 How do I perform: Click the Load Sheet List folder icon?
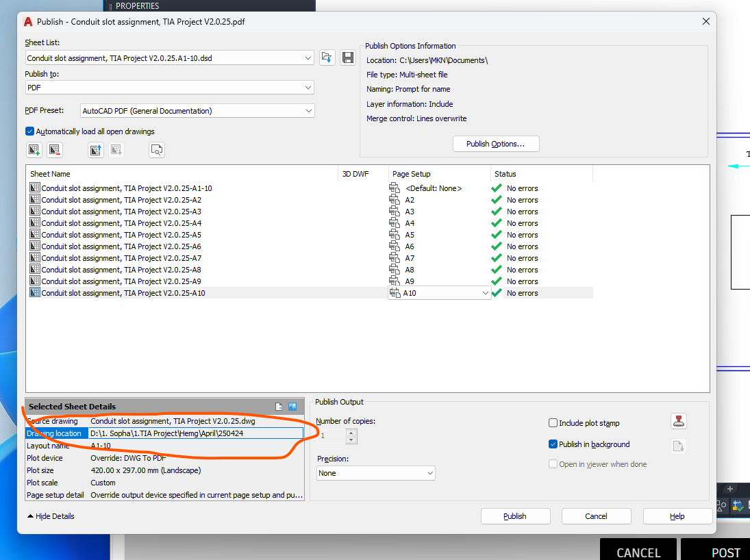pos(327,58)
